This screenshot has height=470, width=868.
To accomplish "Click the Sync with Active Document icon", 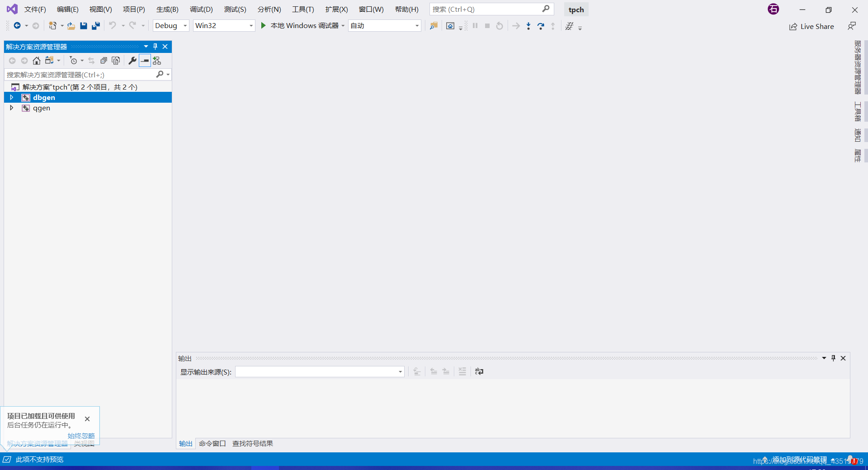I will point(91,60).
